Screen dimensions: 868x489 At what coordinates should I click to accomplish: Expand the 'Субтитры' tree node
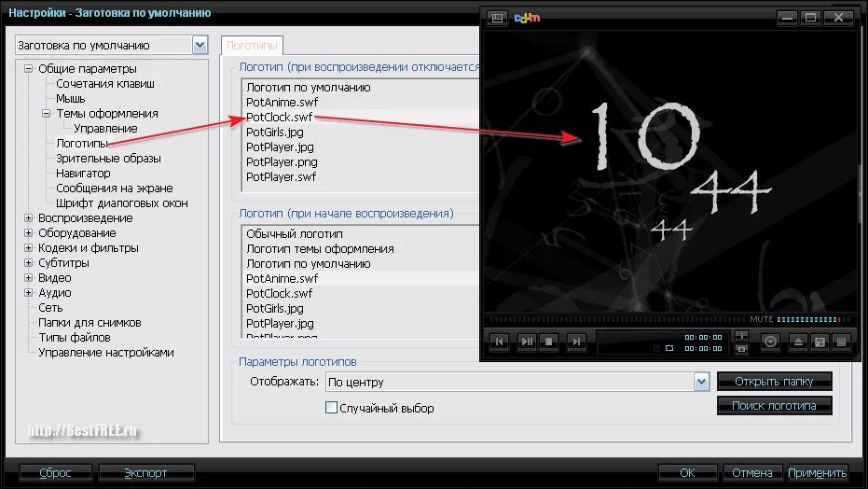(x=28, y=263)
